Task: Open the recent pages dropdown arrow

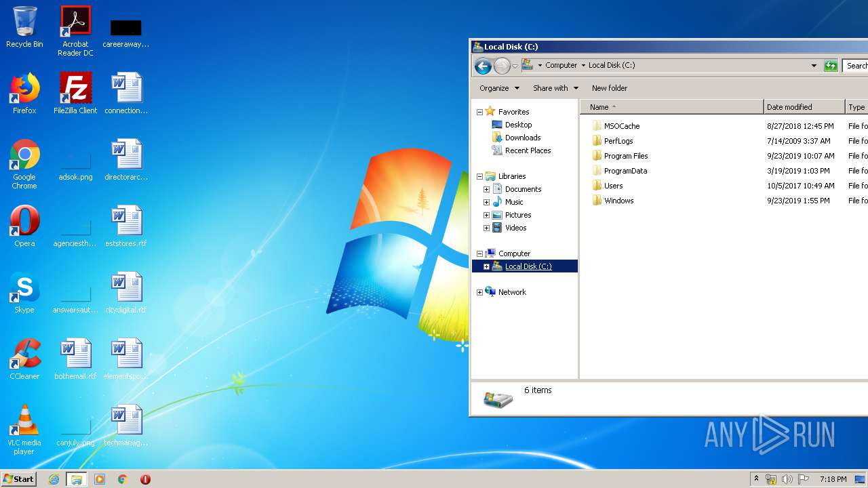Action: [515, 66]
